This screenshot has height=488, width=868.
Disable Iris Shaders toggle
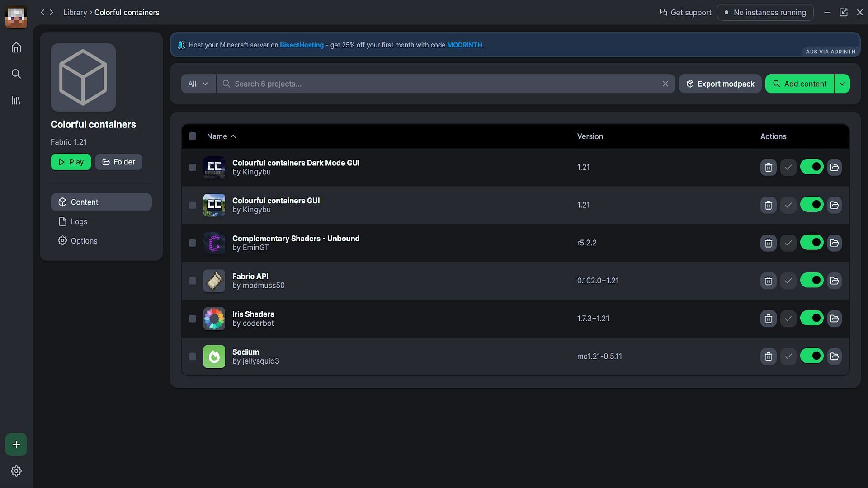(x=811, y=318)
